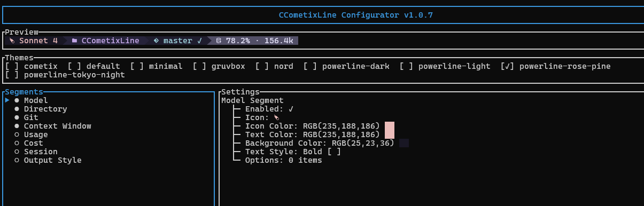Viewport: 644px width, 206px height.
Task: Click the context window icon beside 78.2%
Action: point(219,41)
